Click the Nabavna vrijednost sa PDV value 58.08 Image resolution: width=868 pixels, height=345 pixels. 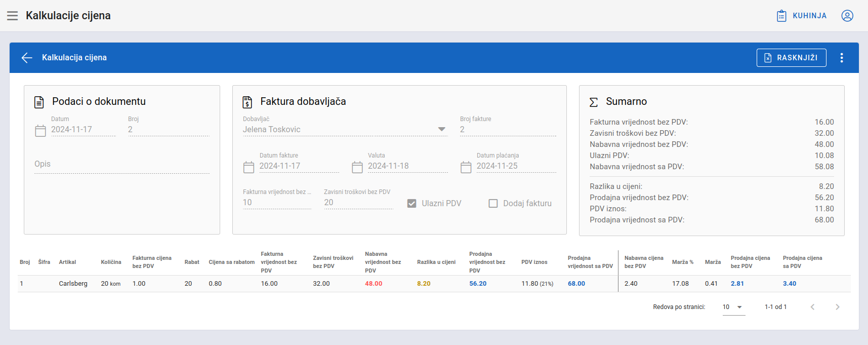click(824, 167)
